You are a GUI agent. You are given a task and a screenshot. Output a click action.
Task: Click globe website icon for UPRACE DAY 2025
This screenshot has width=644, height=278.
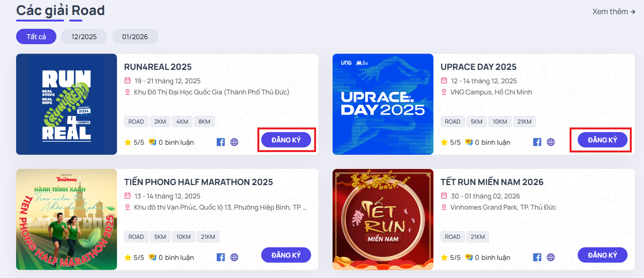pyautogui.click(x=551, y=142)
